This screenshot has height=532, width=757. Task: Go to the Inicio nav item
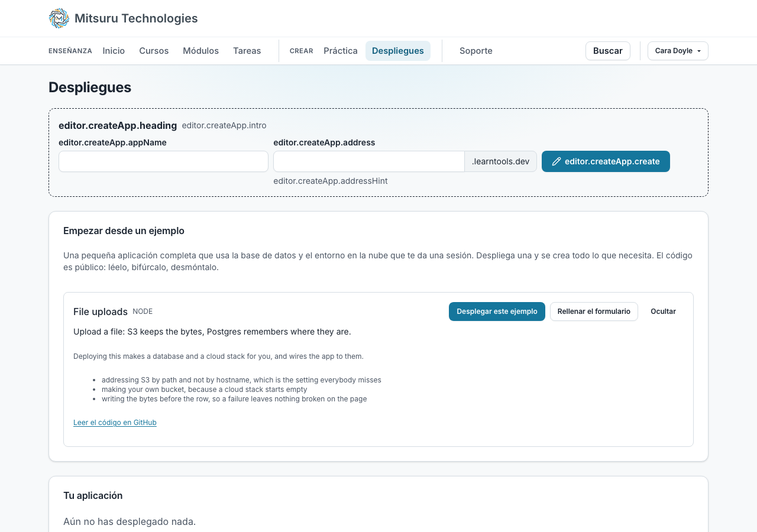click(114, 51)
